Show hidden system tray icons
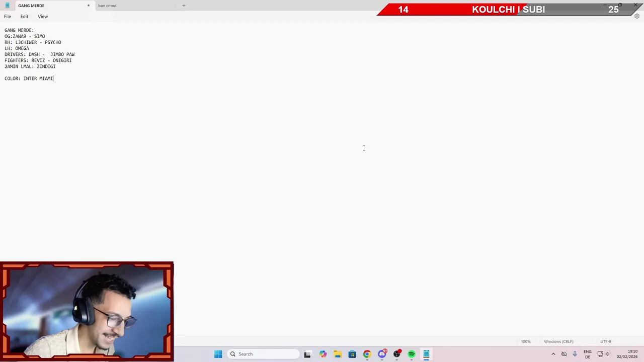The height and width of the screenshot is (362, 644). [553, 354]
